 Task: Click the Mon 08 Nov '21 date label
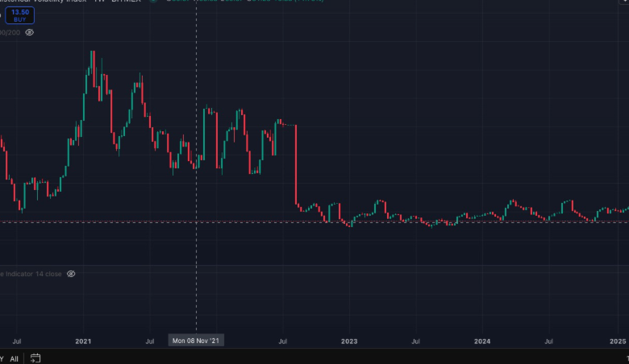coord(196,341)
